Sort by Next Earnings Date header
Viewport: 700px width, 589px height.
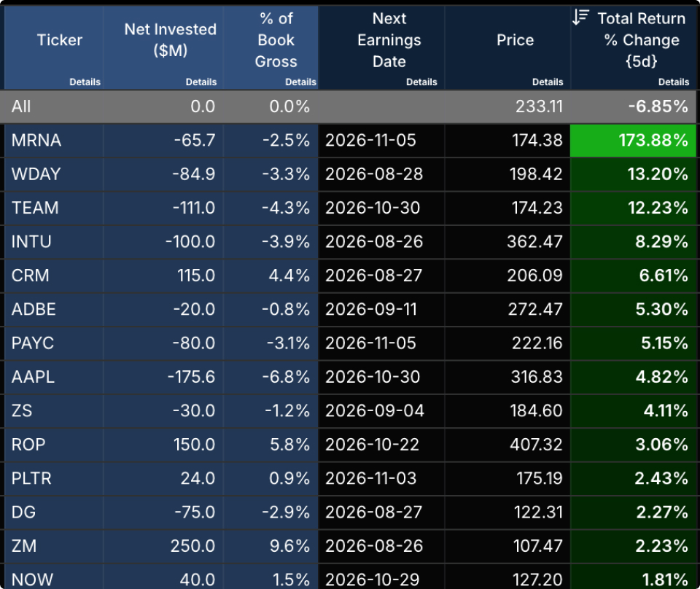click(389, 40)
